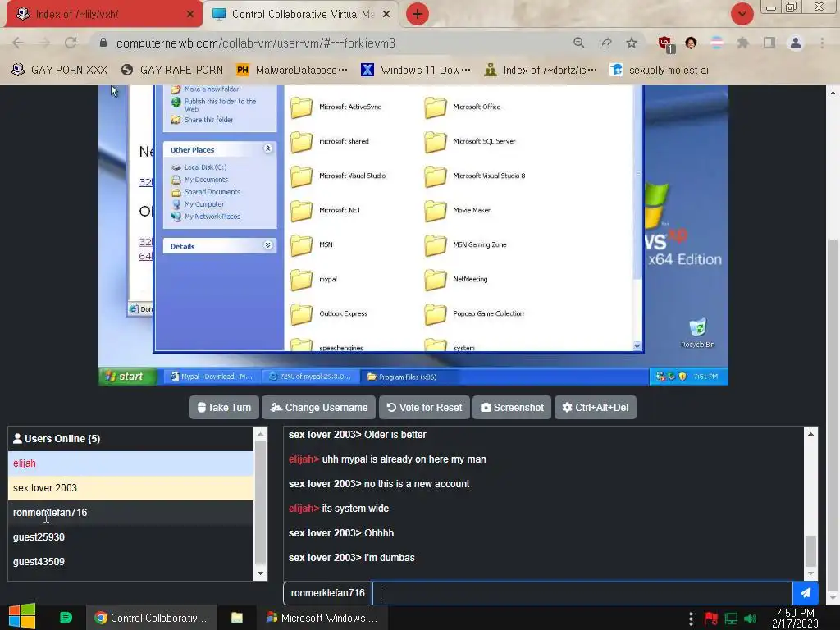Share the page using the share icon

pos(605,43)
